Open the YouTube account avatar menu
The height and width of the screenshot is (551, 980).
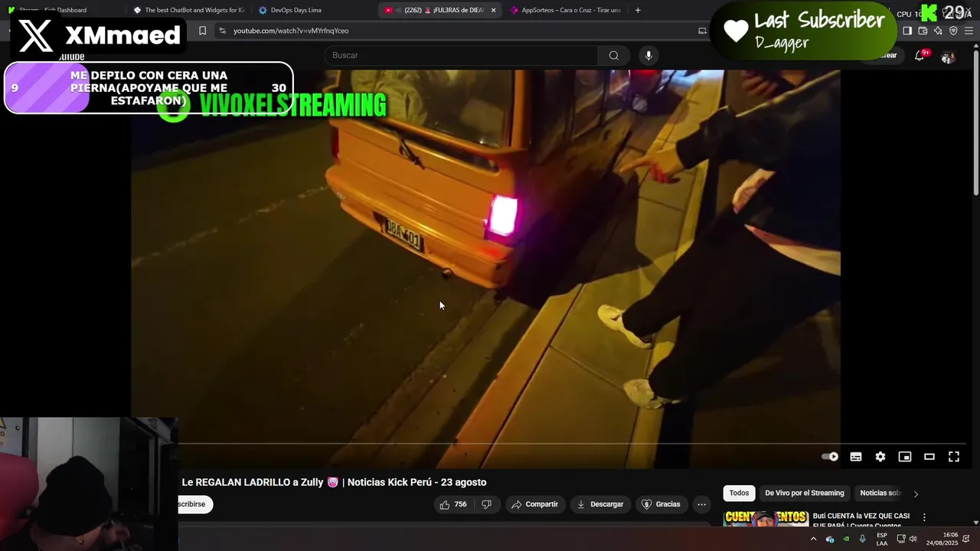948,57
